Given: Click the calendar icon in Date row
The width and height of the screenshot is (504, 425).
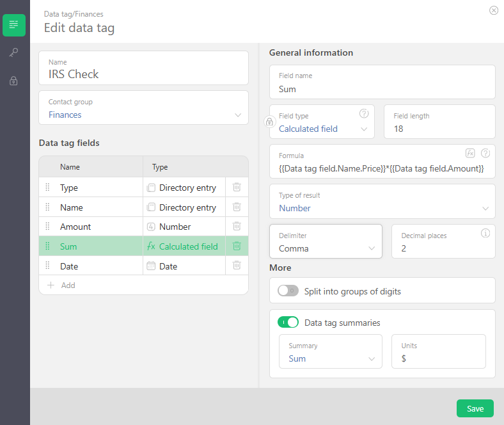Looking at the screenshot, I should click(x=151, y=266).
